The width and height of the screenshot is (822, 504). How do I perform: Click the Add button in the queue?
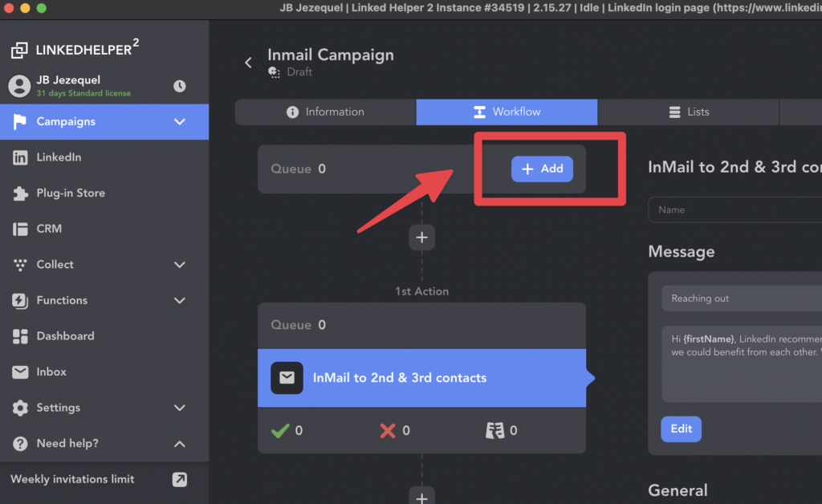542,169
